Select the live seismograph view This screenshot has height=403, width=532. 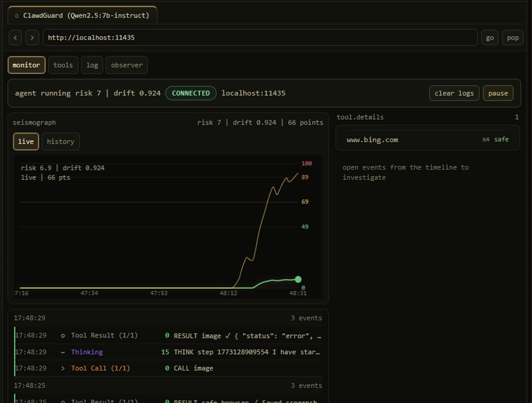tap(26, 141)
